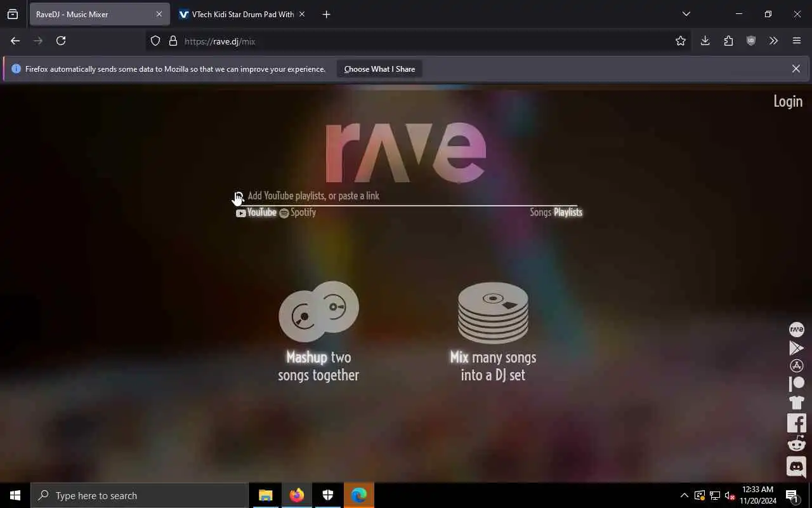
Task: Select YouTube as the source
Action: [256, 213]
